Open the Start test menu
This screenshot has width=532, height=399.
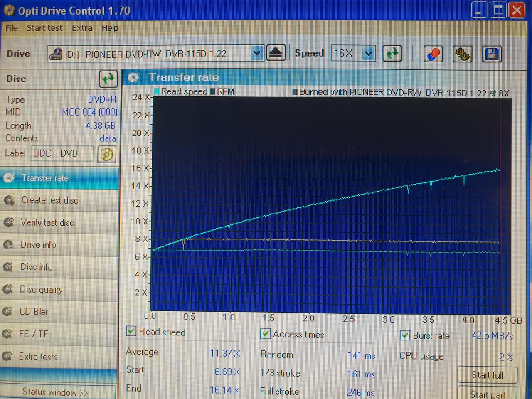click(44, 28)
